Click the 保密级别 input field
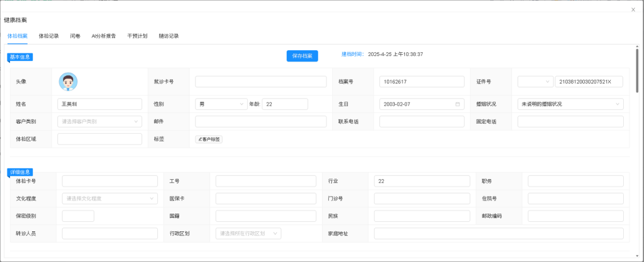 pos(78,216)
